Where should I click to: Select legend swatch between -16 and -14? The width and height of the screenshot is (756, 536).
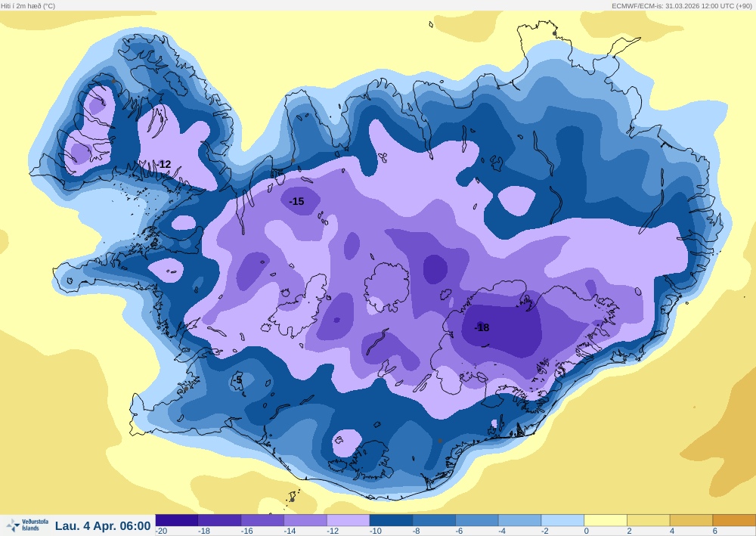point(263,520)
